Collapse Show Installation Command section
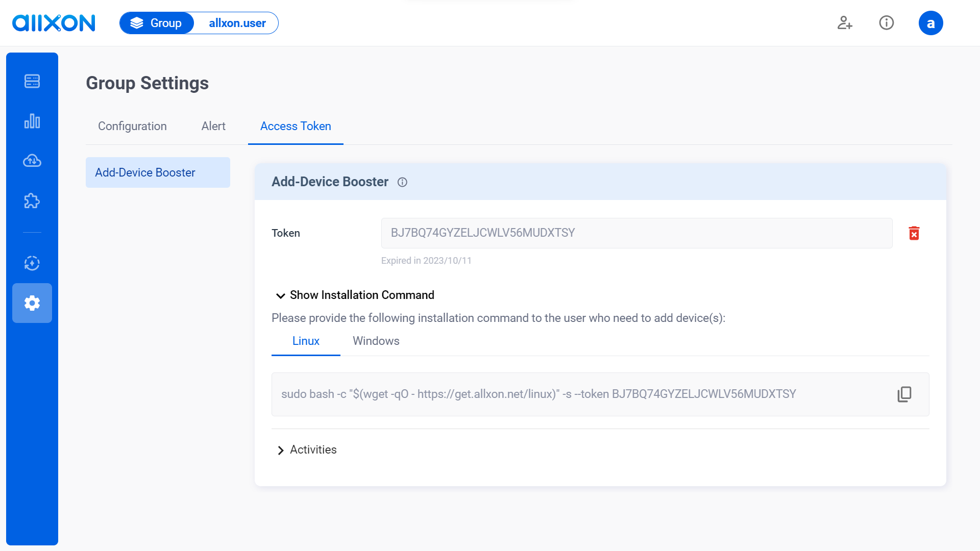 click(x=355, y=295)
